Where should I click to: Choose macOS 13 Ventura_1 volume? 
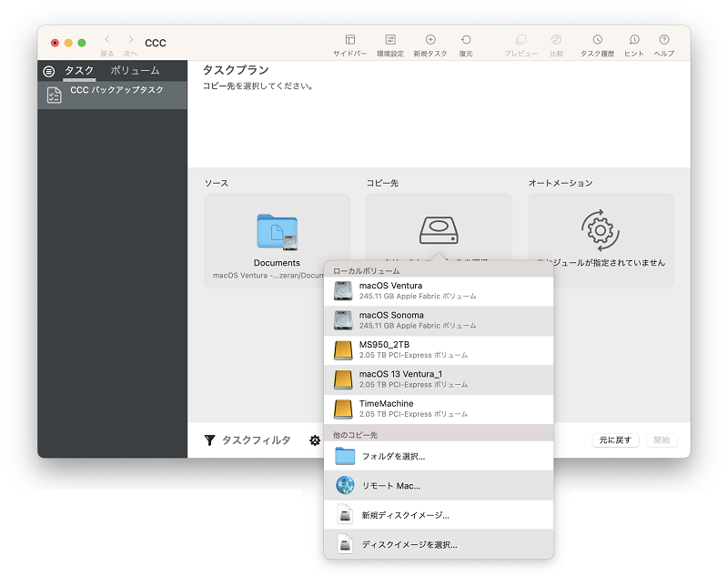click(439, 379)
